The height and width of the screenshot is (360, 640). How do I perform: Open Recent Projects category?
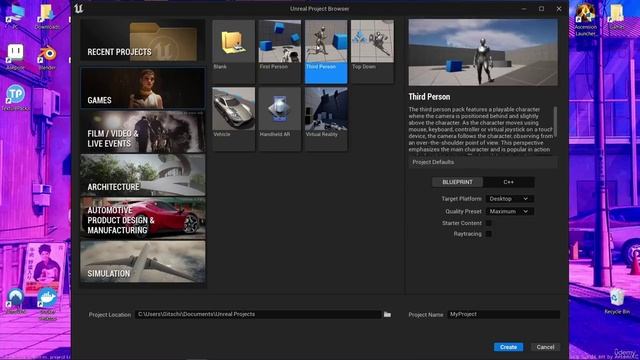click(x=142, y=41)
